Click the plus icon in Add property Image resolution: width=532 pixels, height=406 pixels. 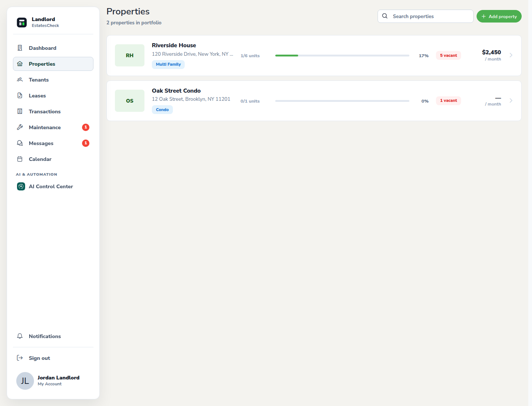484,16
